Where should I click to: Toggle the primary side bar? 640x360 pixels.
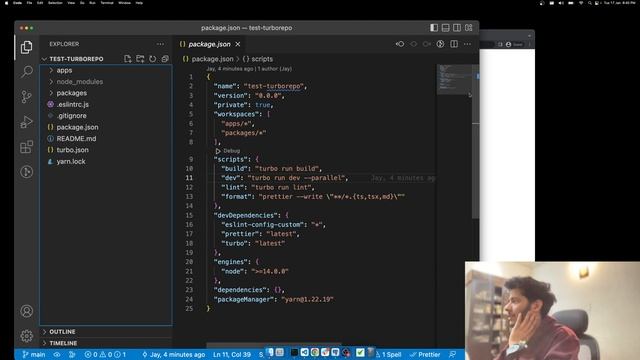[434, 28]
